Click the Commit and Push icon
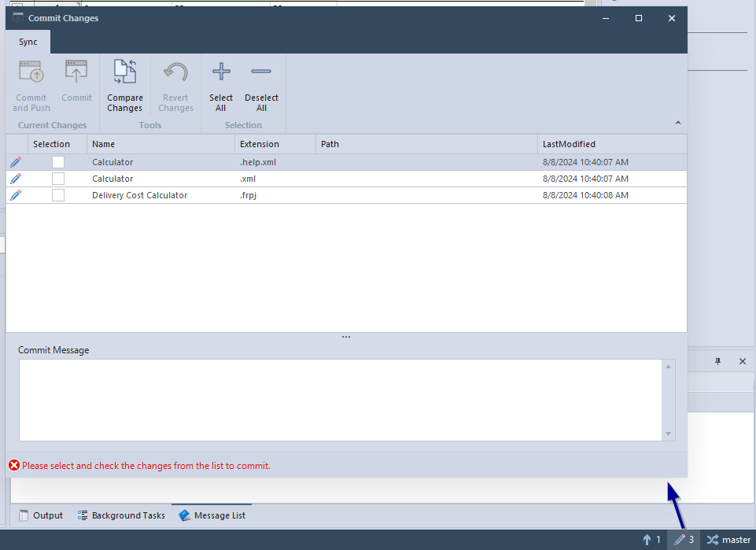The width and height of the screenshot is (756, 550). (x=31, y=72)
